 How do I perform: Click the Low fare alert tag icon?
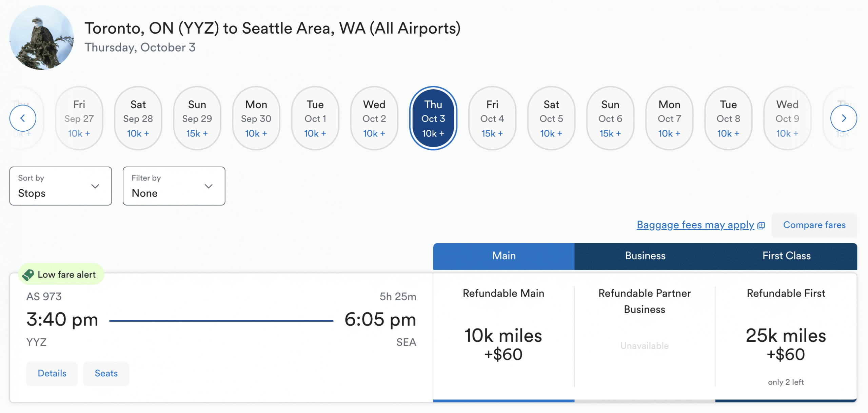coord(28,275)
